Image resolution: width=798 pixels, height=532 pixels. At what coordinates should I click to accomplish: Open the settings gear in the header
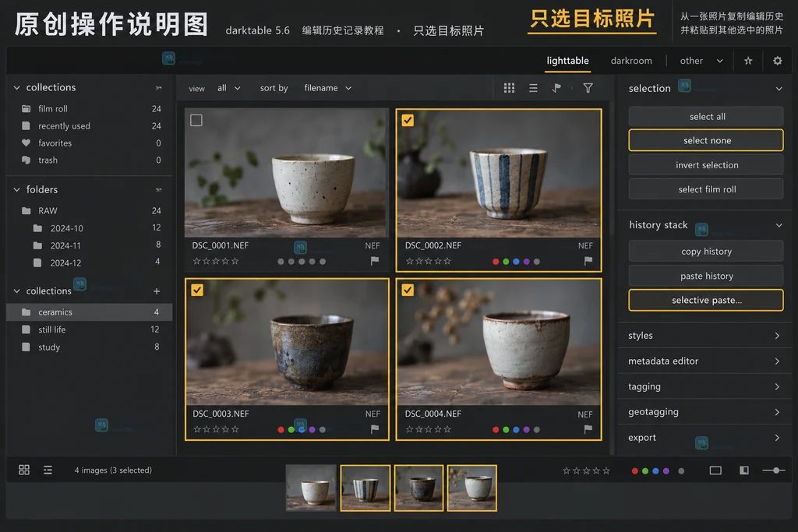777,61
